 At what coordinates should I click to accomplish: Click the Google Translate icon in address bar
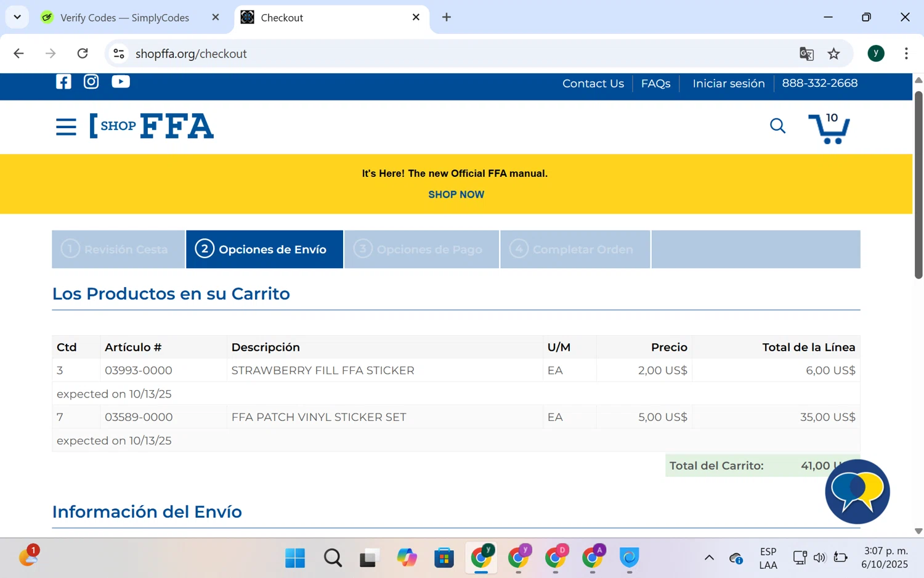click(806, 54)
